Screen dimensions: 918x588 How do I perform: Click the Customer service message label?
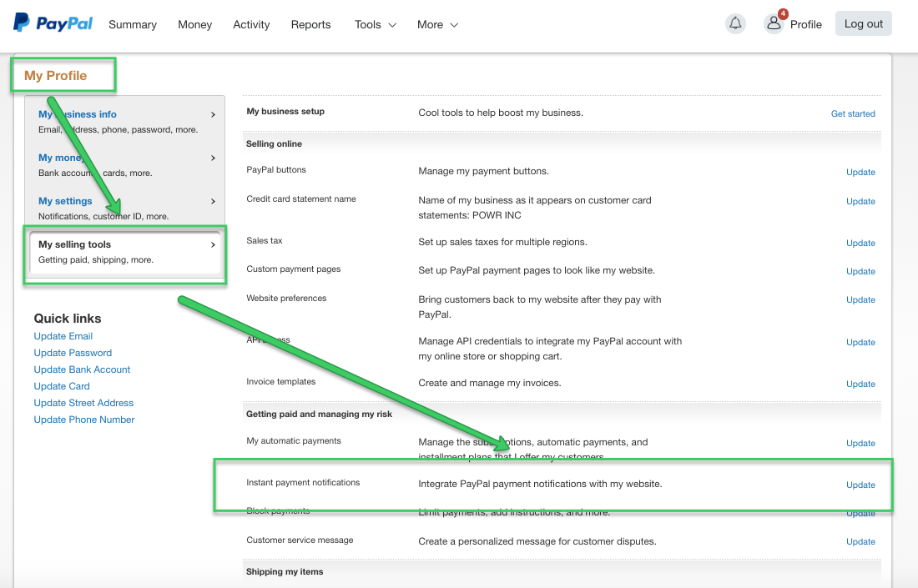click(x=300, y=540)
